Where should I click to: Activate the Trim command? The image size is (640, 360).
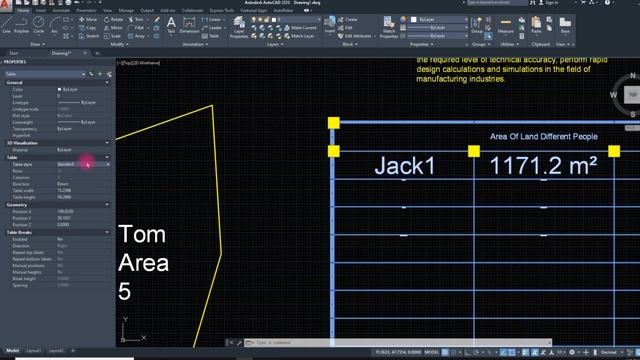tap(136, 20)
